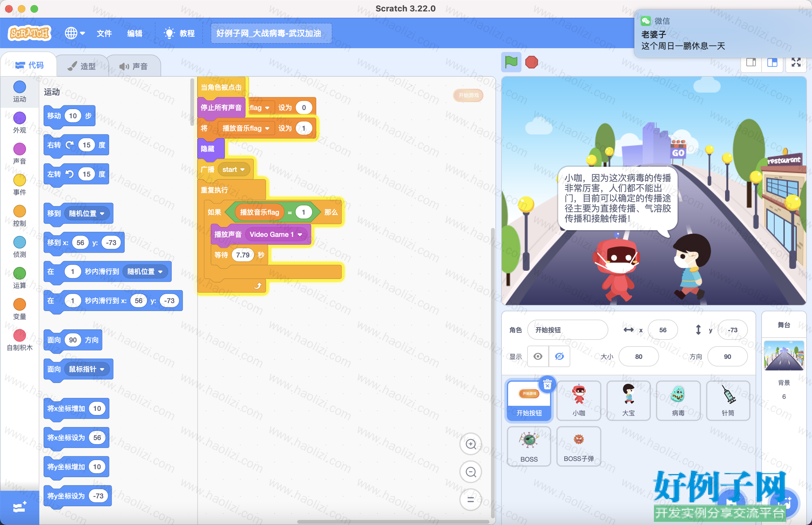Open the 播放音乐flag variable dropdown
This screenshot has width=812, height=525.
click(246, 128)
